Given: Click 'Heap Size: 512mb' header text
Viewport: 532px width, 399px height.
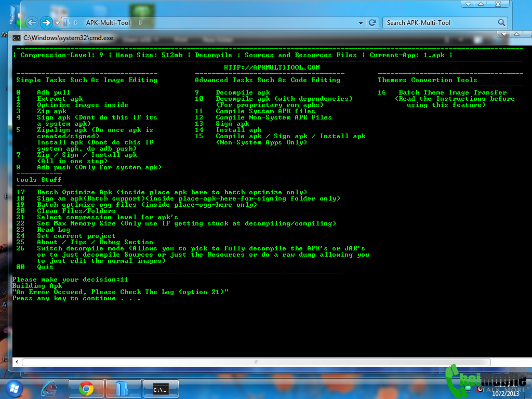Looking at the screenshot, I should 149,55.
